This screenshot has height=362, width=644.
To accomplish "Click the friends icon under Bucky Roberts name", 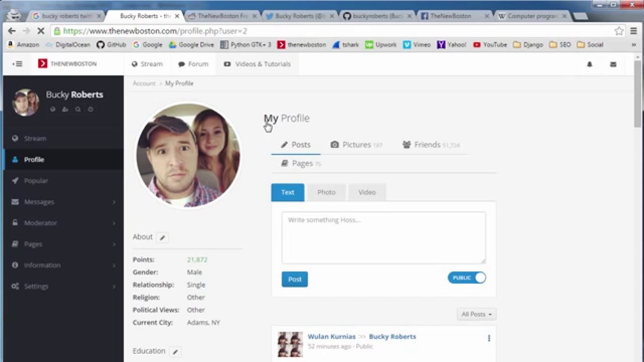I will pos(65,109).
